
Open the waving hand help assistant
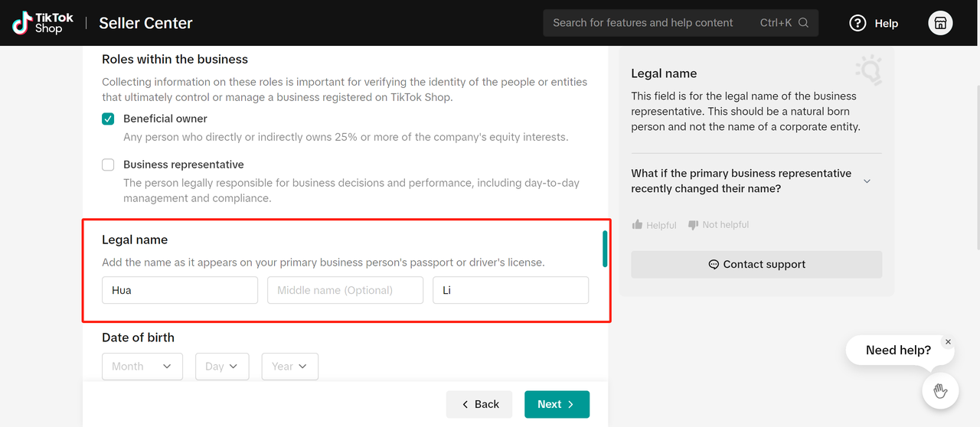940,391
